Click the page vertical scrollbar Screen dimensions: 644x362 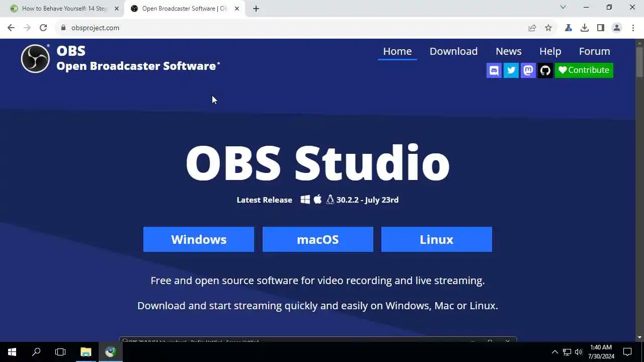pyautogui.click(x=639, y=62)
